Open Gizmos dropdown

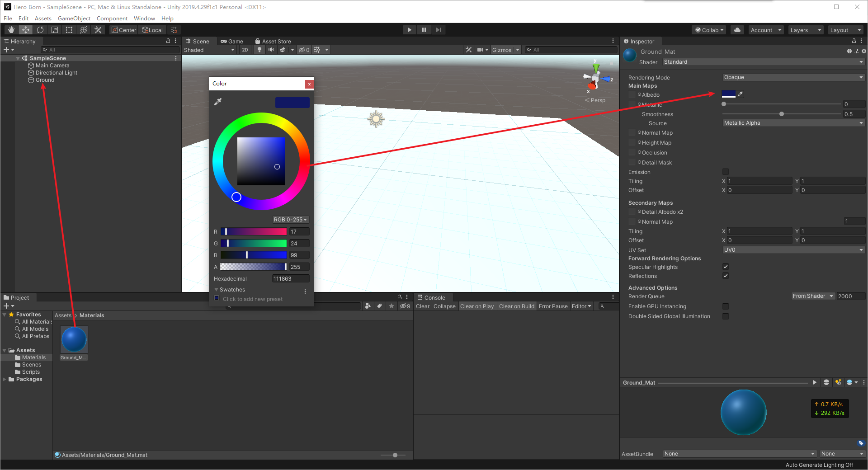click(505, 50)
